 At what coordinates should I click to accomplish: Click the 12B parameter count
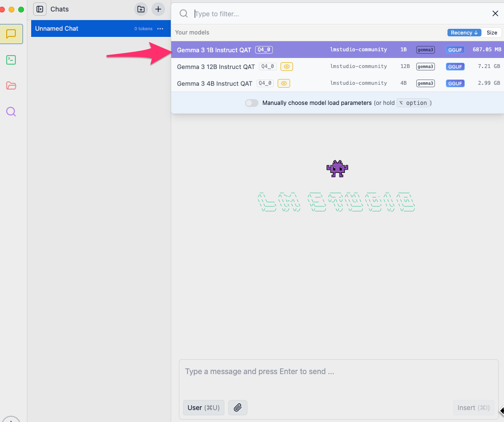pyautogui.click(x=405, y=66)
